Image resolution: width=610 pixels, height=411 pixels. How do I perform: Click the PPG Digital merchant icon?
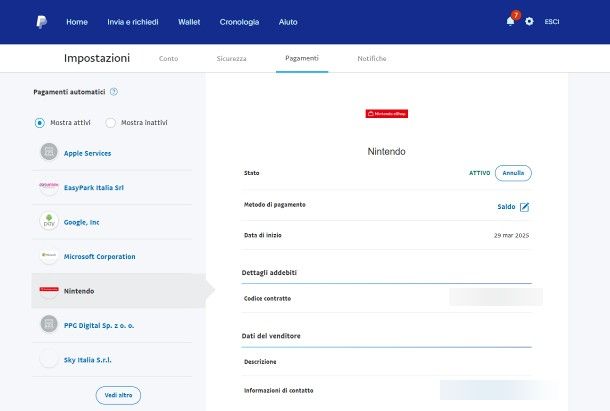49,324
